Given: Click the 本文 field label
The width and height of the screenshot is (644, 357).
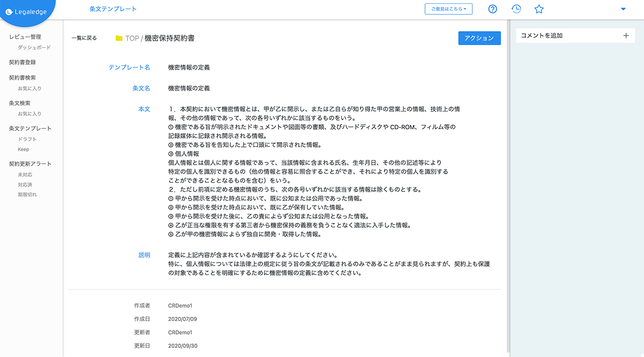Looking at the screenshot, I should [144, 109].
